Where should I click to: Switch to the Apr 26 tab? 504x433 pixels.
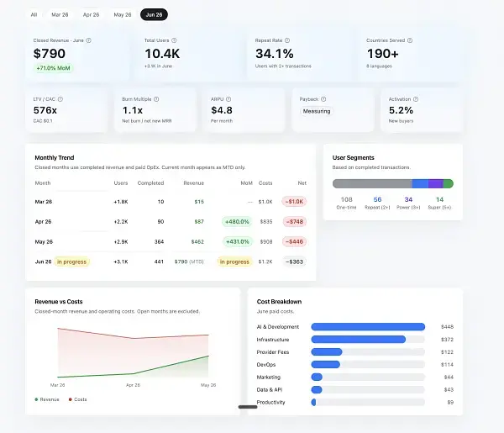coord(91,15)
